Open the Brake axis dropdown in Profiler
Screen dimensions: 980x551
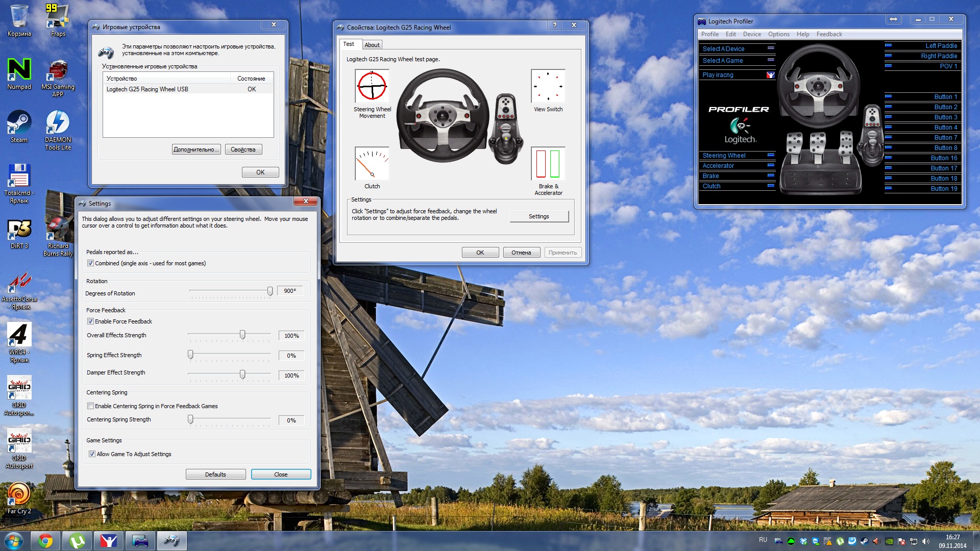tap(738, 176)
